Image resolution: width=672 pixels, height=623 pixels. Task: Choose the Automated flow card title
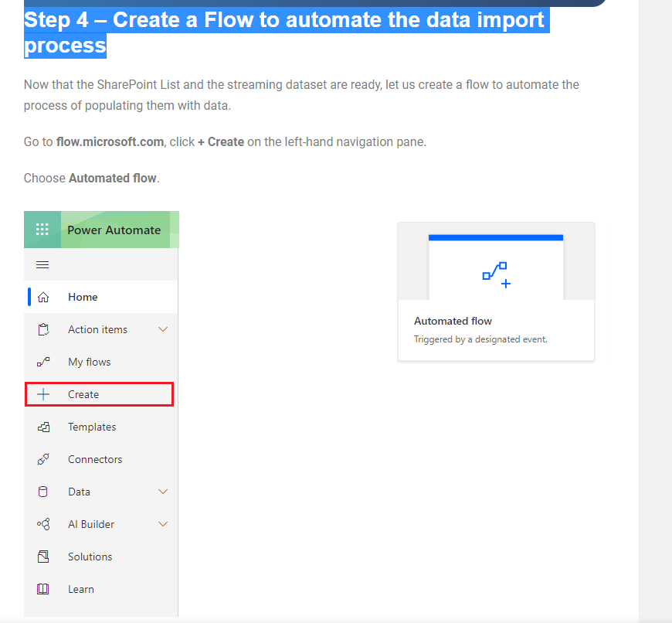(453, 321)
